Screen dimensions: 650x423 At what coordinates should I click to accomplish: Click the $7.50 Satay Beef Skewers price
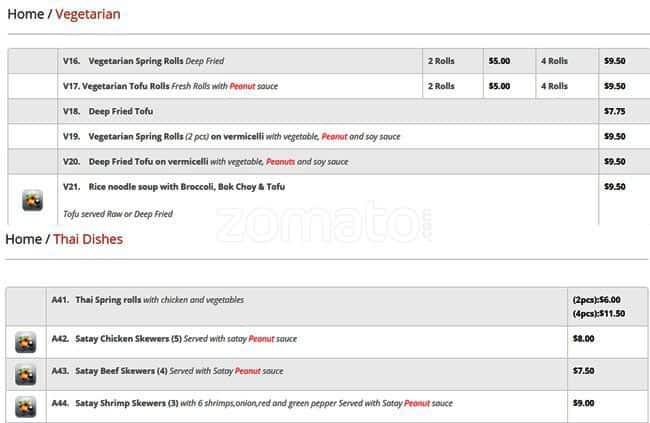click(x=583, y=371)
